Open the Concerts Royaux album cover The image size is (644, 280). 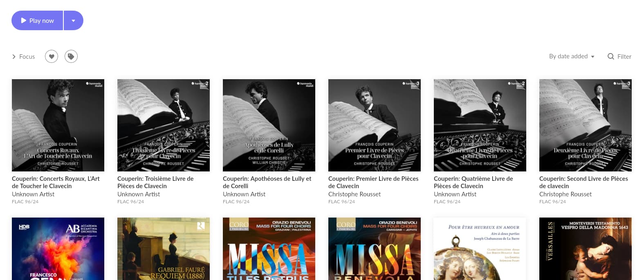(58, 125)
